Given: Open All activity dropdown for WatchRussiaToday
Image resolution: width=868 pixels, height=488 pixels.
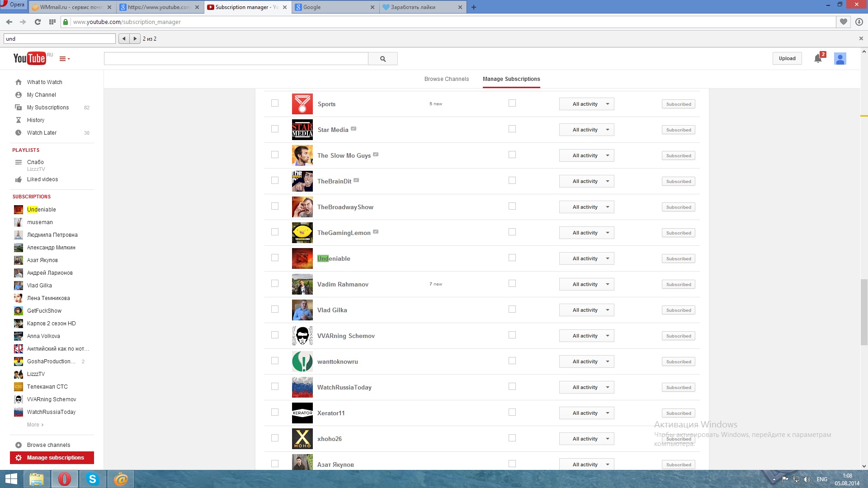Looking at the screenshot, I should click(x=586, y=387).
